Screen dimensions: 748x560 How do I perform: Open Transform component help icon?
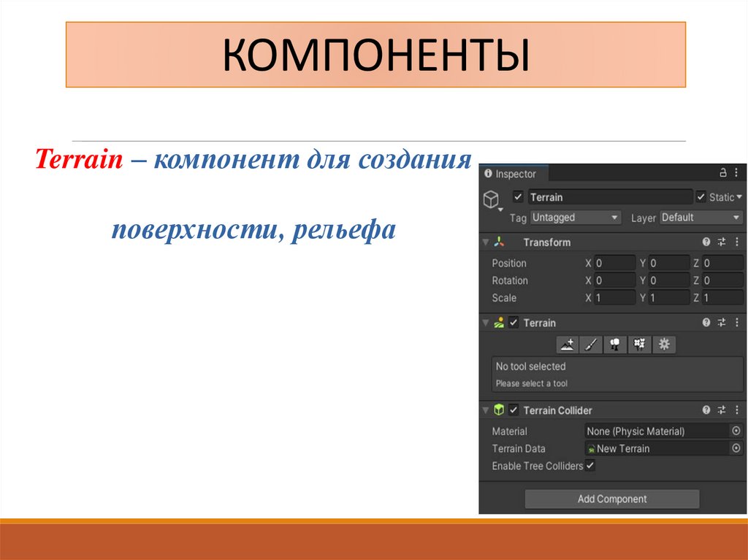point(706,242)
